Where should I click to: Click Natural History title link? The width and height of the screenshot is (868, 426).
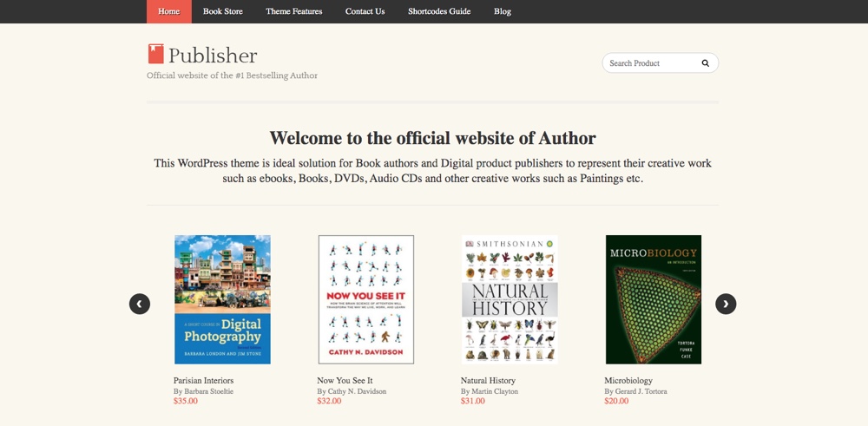[488, 381]
